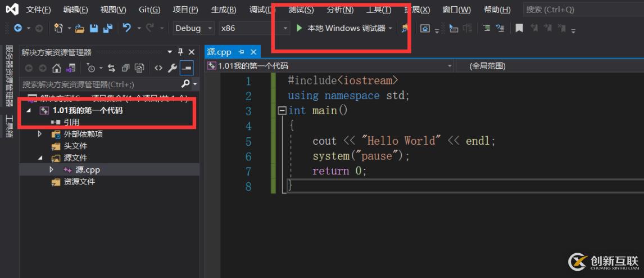Collapse the main() code block outline
The image size is (644, 278).
[x=282, y=111]
